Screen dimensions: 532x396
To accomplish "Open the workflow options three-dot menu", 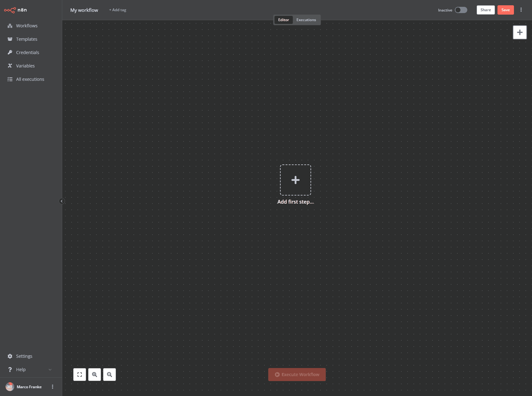I will pos(521,10).
